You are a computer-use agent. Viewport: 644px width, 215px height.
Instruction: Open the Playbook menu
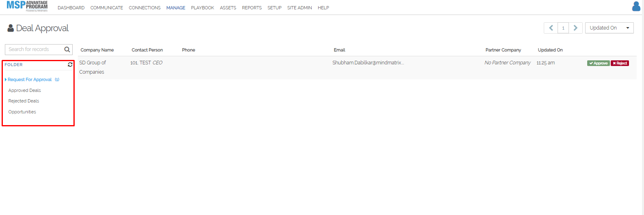coord(202,8)
